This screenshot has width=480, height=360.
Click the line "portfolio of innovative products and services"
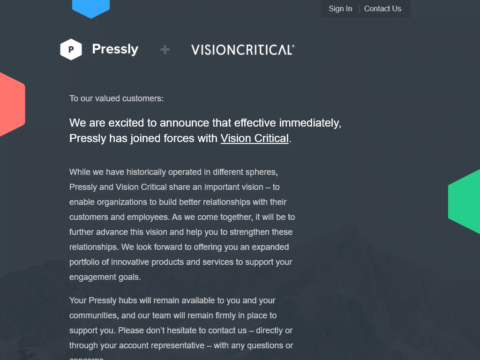tap(181, 262)
